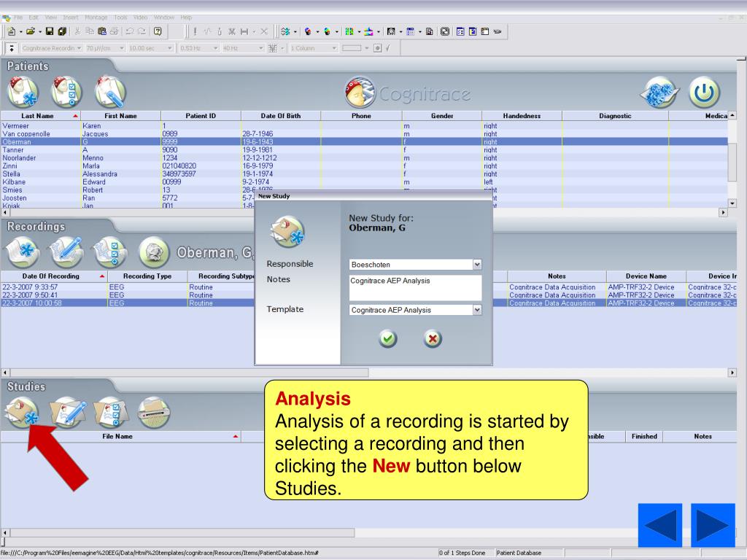
Task: Select patient row Stella
Action: [x=364, y=174]
